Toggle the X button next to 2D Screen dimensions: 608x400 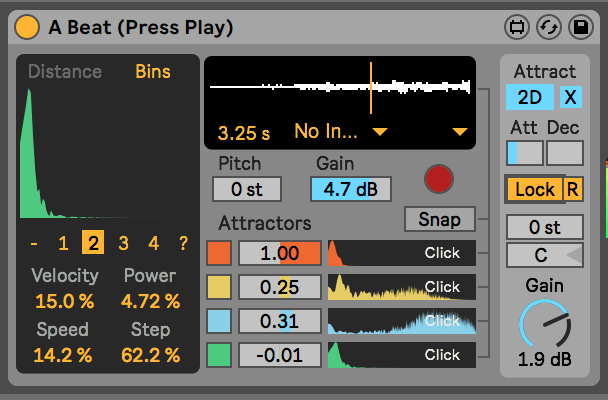pyautogui.click(x=570, y=97)
